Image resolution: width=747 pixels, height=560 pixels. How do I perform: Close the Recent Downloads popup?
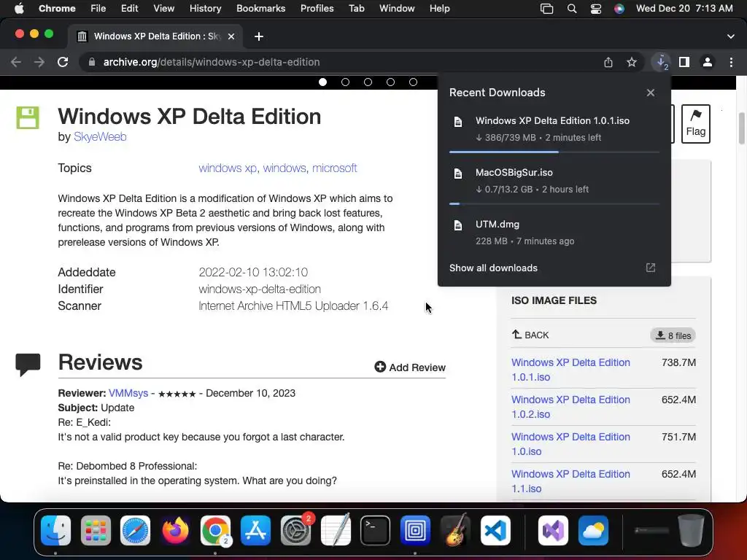point(650,93)
